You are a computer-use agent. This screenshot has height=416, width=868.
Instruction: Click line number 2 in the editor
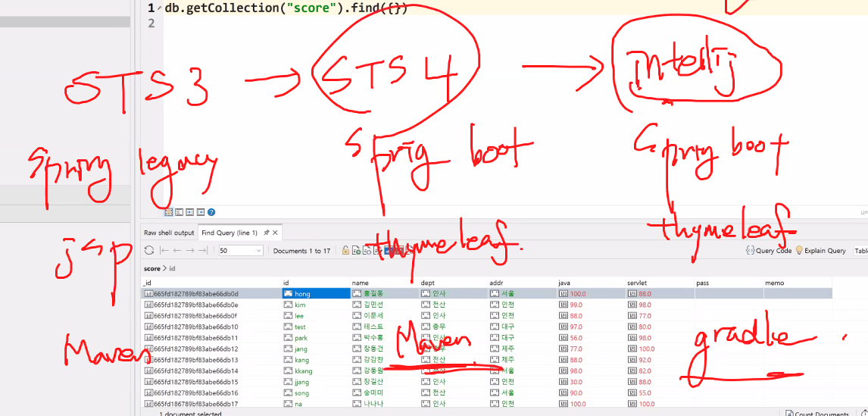(x=151, y=23)
